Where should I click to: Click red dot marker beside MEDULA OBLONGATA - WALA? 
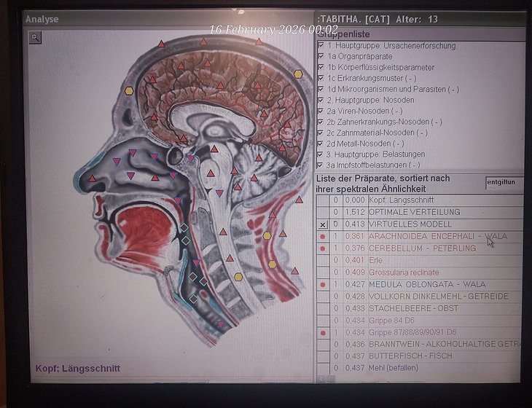(322, 284)
